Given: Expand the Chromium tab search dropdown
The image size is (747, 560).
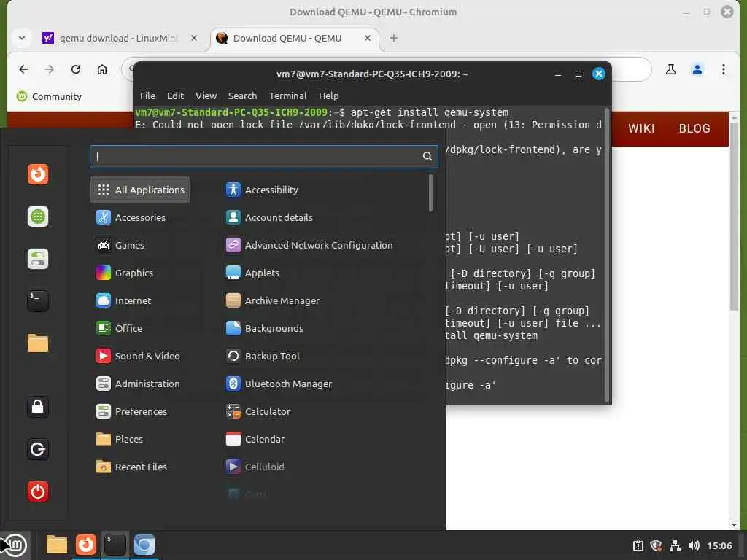Looking at the screenshot, I should (21, 38).
